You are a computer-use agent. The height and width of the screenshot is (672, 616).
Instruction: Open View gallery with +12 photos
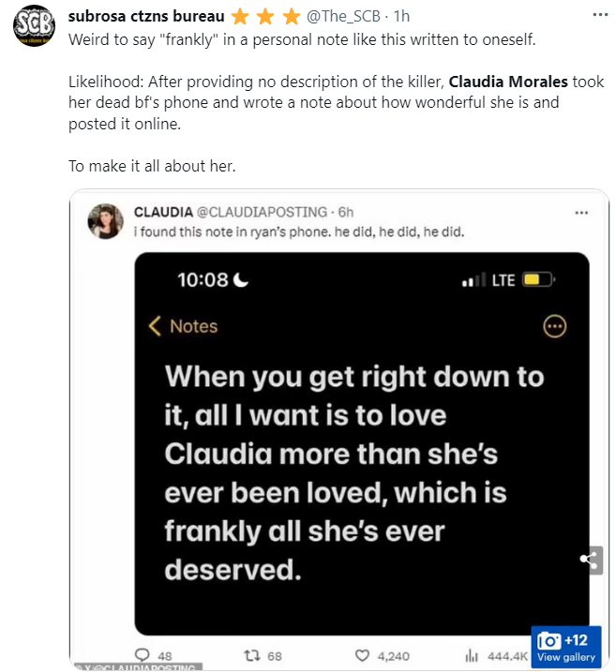(x=565, y=648)
